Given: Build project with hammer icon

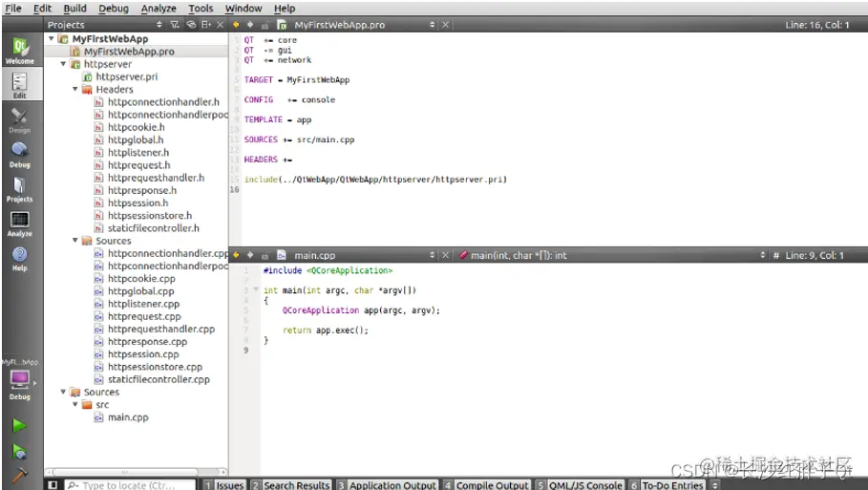Looking at the screenshot, I should pyautogui.click(x=19, y=476).
